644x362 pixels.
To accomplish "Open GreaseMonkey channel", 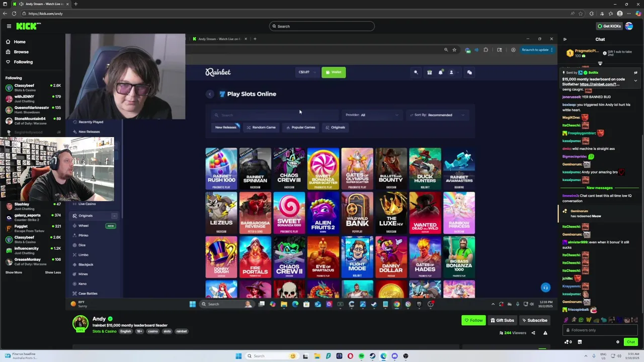I will click(x=33, y=261).
